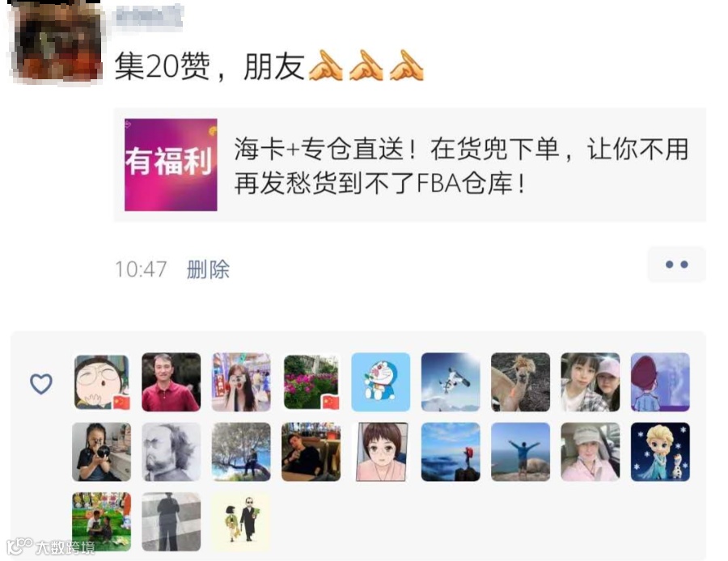Select the alpaca avatar liker
The height and width of the screenshot is (561, 728).
tap(520, 382)
